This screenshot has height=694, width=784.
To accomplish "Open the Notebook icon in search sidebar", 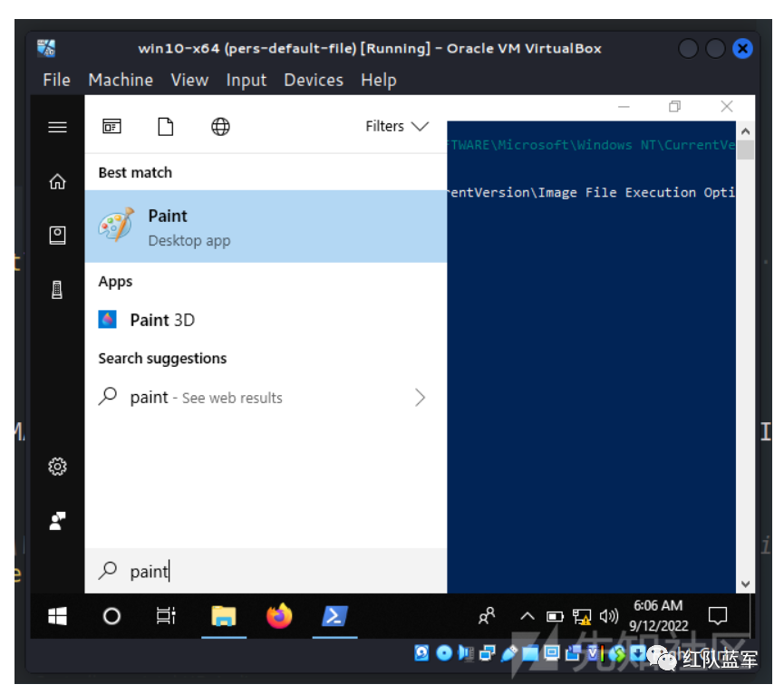I will 57,235.
